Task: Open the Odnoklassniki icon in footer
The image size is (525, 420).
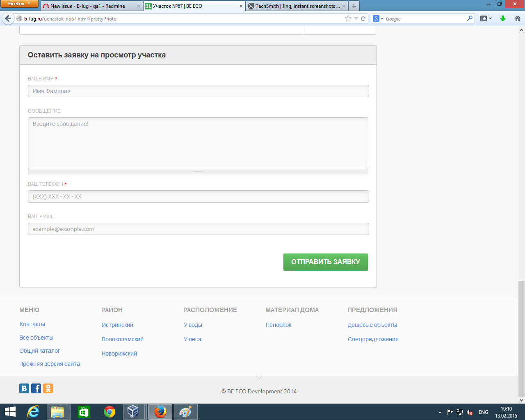Action: (48, 388)
